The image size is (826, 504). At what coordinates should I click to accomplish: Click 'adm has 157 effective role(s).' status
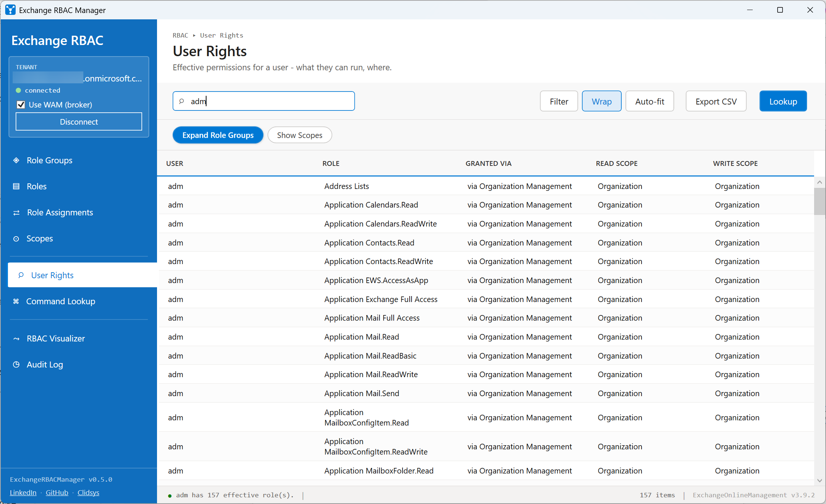click(235, 495)
